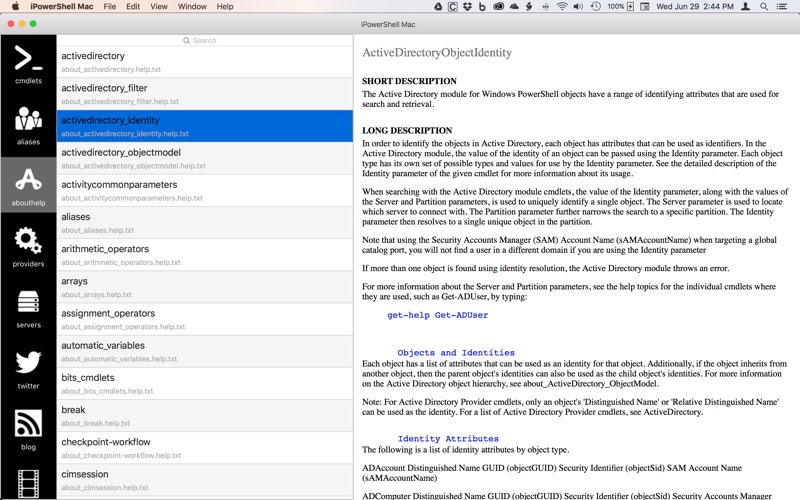Screen dimensions: 800x500
Task: Open the twitter bird icon
Action: click(28, 368)
